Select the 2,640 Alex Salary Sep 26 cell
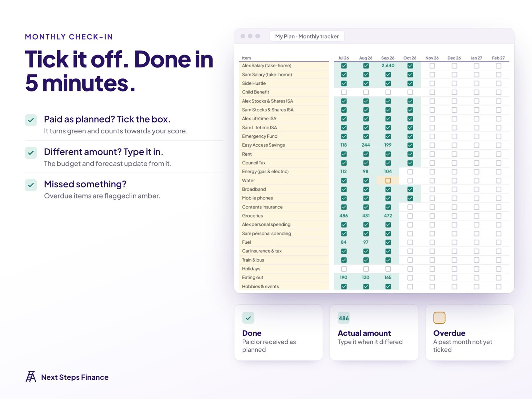 388,66
